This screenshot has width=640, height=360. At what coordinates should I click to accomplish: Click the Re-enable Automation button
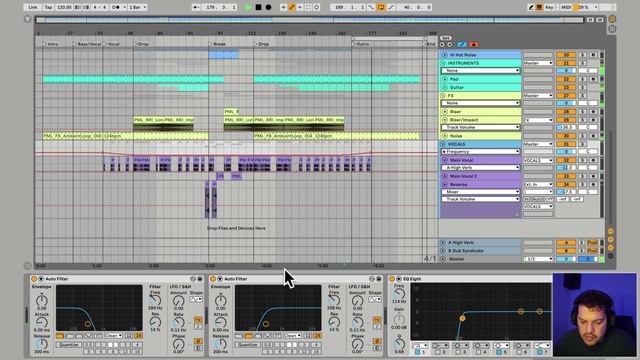tap(300, 7)
